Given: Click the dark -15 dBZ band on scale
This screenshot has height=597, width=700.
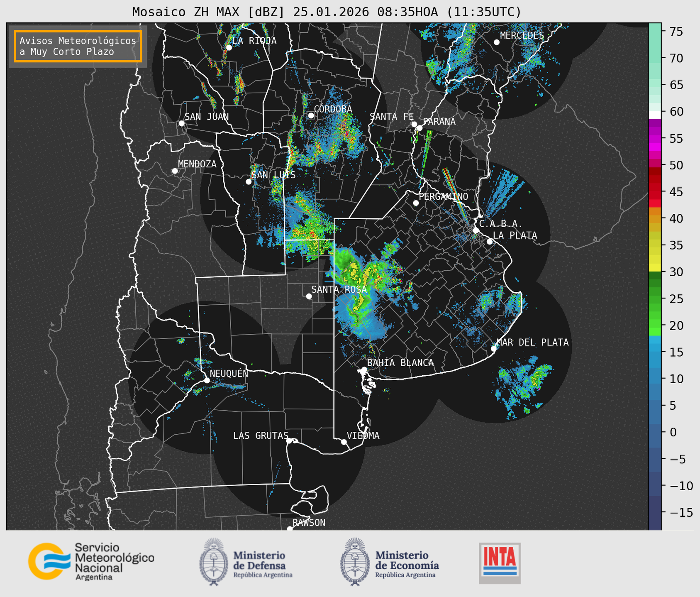Looking at the screenshot, I should click(655, 512).
